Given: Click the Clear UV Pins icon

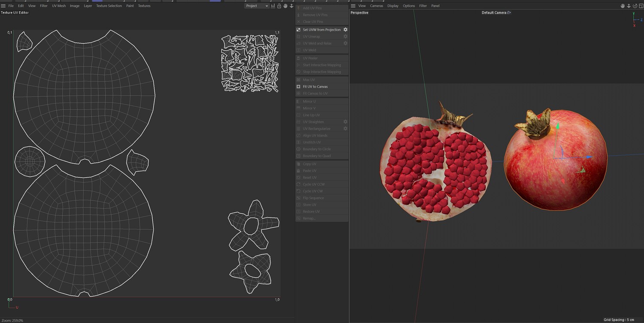Looking at the screenshot, I should (299, 22).
